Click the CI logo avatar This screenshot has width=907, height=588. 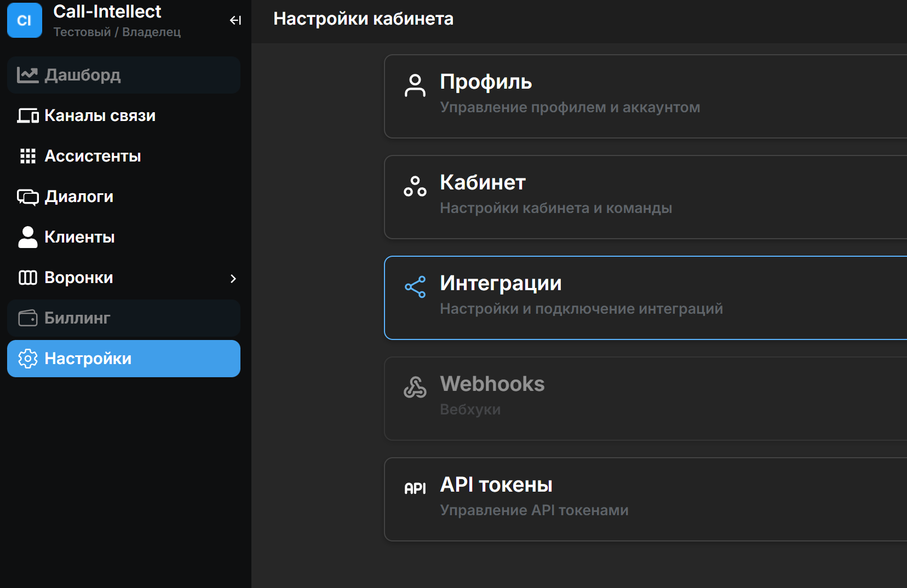(25, 20)
